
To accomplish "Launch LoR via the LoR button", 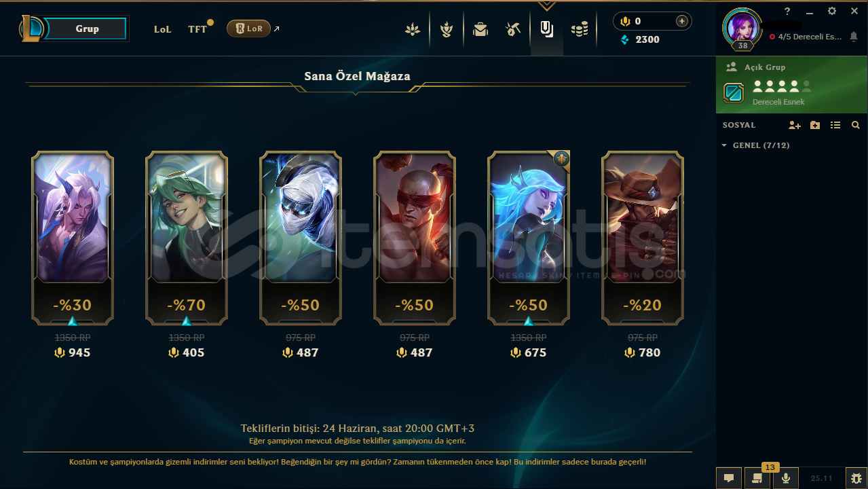I will [x=248, y=29].
